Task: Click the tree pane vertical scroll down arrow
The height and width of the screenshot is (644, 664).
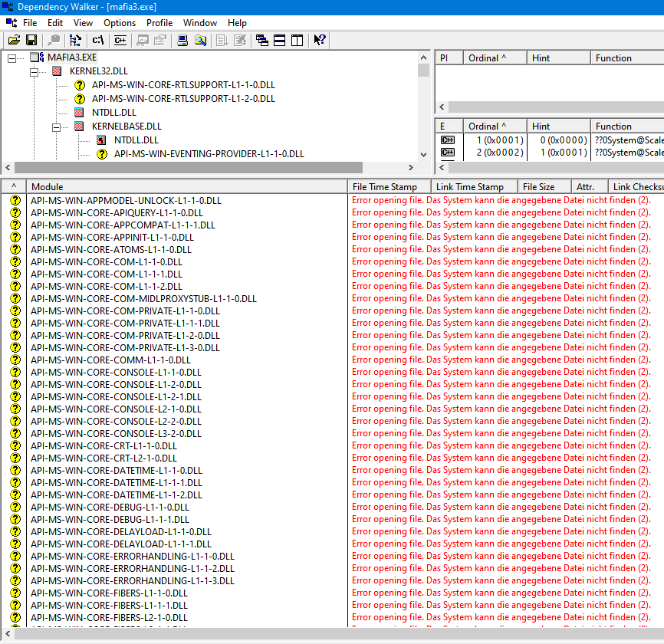Action: coord(423,155)
